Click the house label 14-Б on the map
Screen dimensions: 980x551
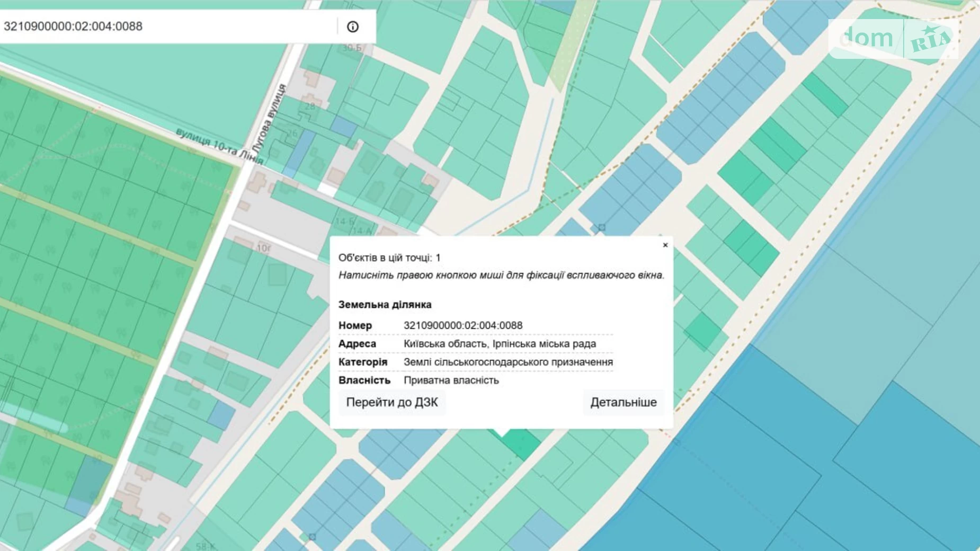coord(344,221)
